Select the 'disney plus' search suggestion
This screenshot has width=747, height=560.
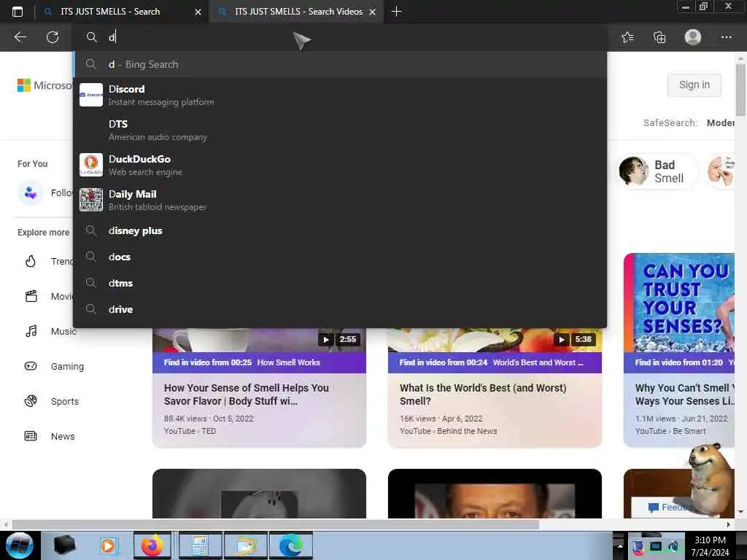click(x=340, y=231)
